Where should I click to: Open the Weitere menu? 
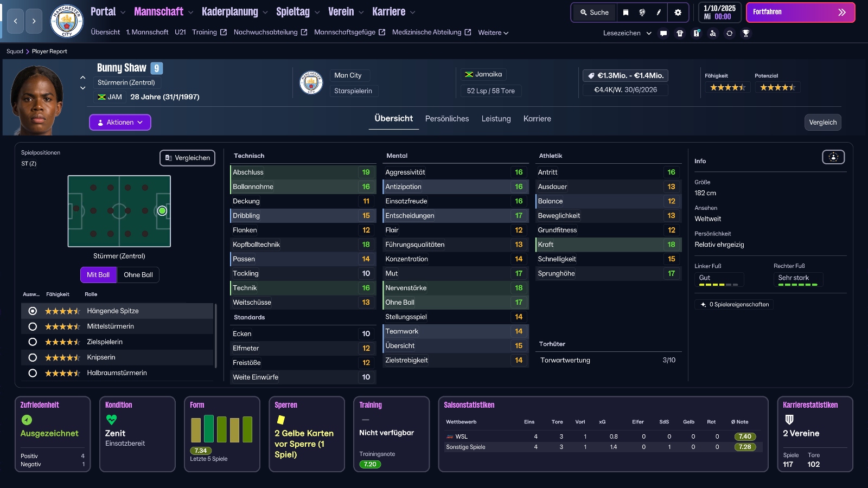(x=492, y=32)
